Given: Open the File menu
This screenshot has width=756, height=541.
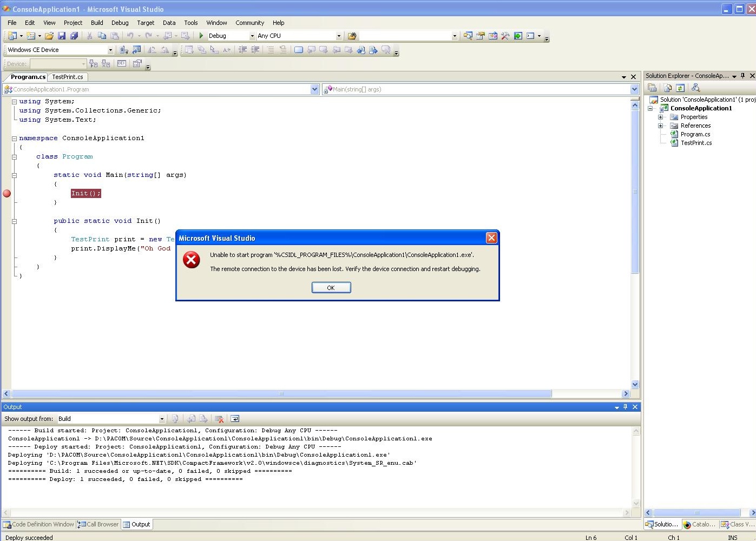Looking at the screenshot, I should tap(12, 23).
